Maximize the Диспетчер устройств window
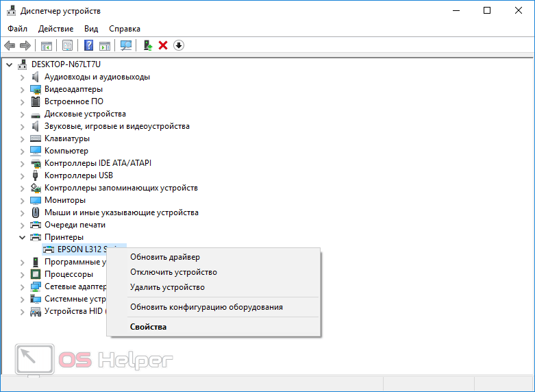Viewport: 535px width, 392px height. pyautogui.click(x=487, y=10)
